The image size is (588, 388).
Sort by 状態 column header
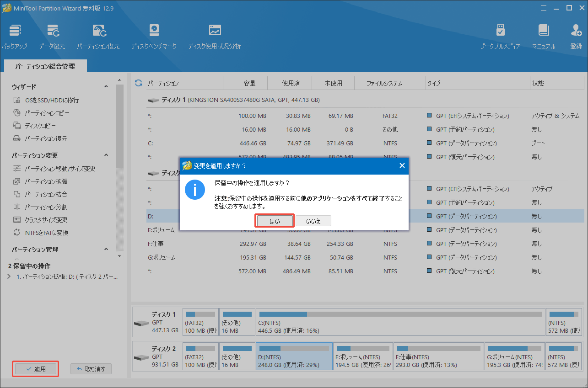point(556,83)
